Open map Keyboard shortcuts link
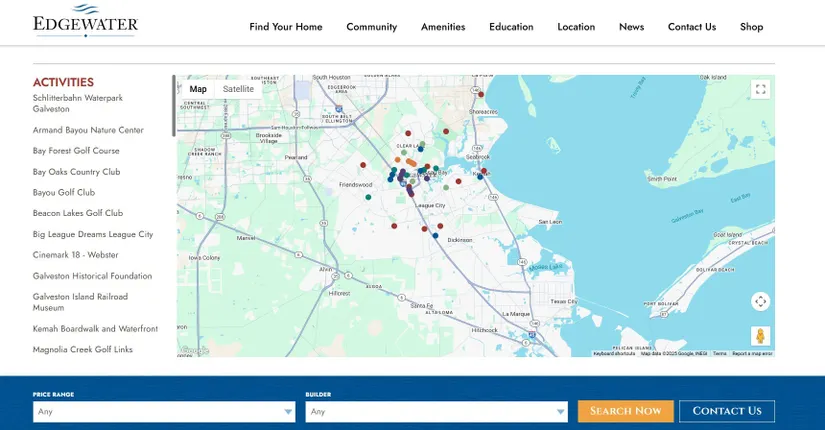The image size is (825, 430). point(614,353)
